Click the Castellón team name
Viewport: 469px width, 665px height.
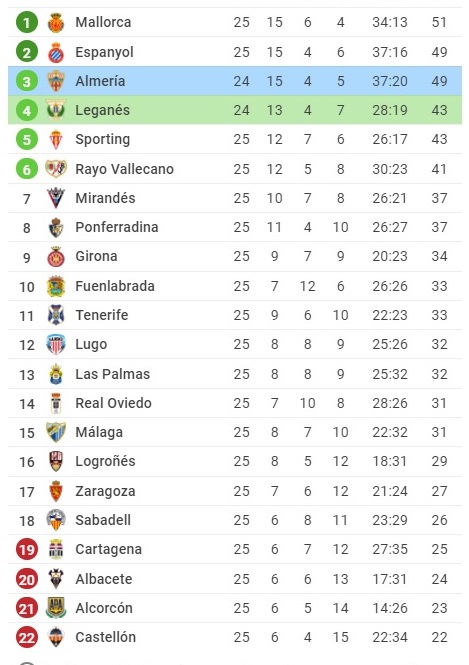tap(105, 637)
